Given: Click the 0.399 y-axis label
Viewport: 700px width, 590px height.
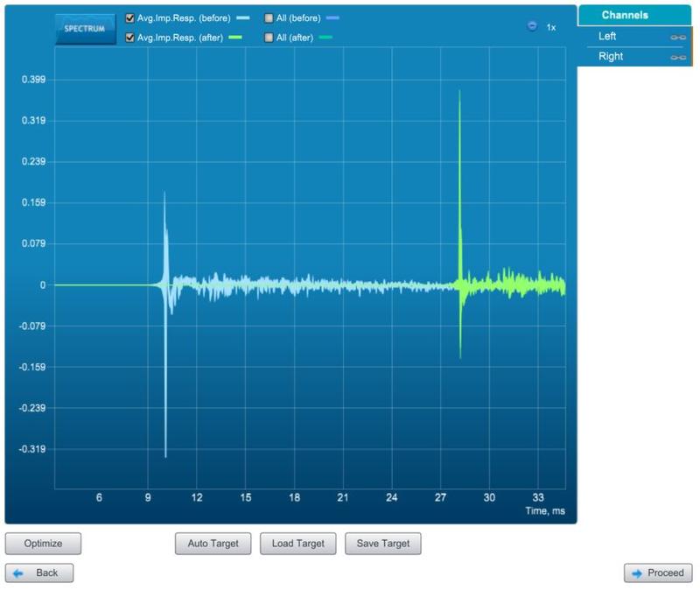Looking at the screenshot, I should (x=33, y=80).
